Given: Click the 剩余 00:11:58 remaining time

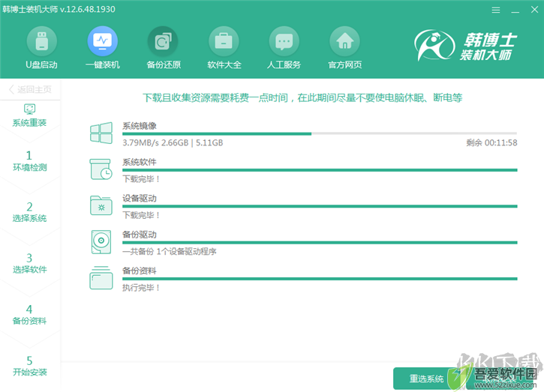Looking at the screenshot, I should pyautogui.click(x=491, y=142).
